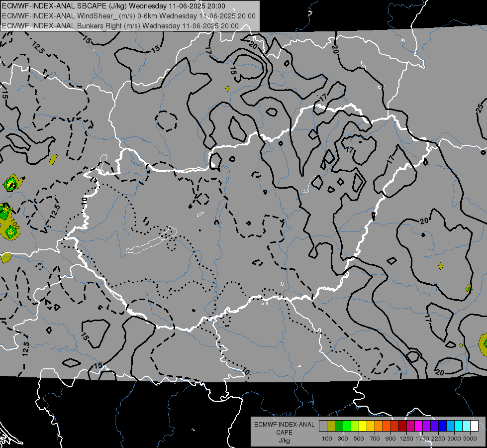The width and height of the screenshot is (487, 448).
Task: Select the dark green legend swatch
Action: point(339,426)
